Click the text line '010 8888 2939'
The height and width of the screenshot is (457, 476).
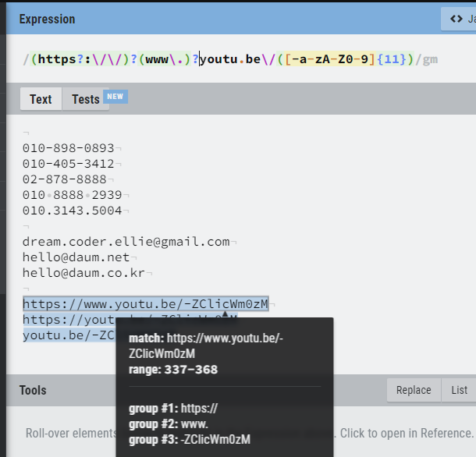point(73,195)
